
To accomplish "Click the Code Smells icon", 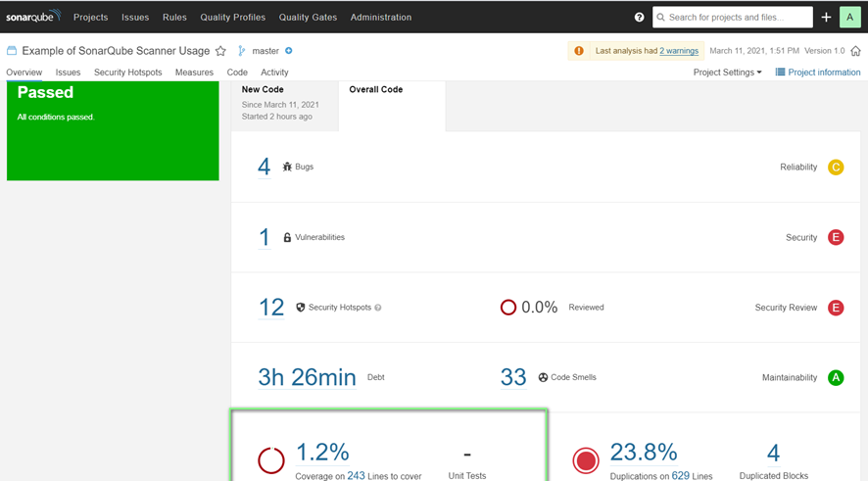I will 543,377.
